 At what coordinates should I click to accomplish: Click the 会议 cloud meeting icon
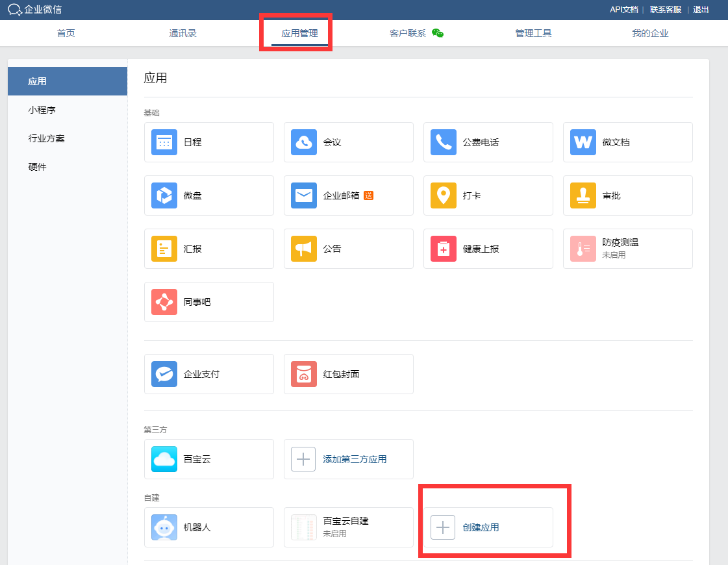click(304, 142)
